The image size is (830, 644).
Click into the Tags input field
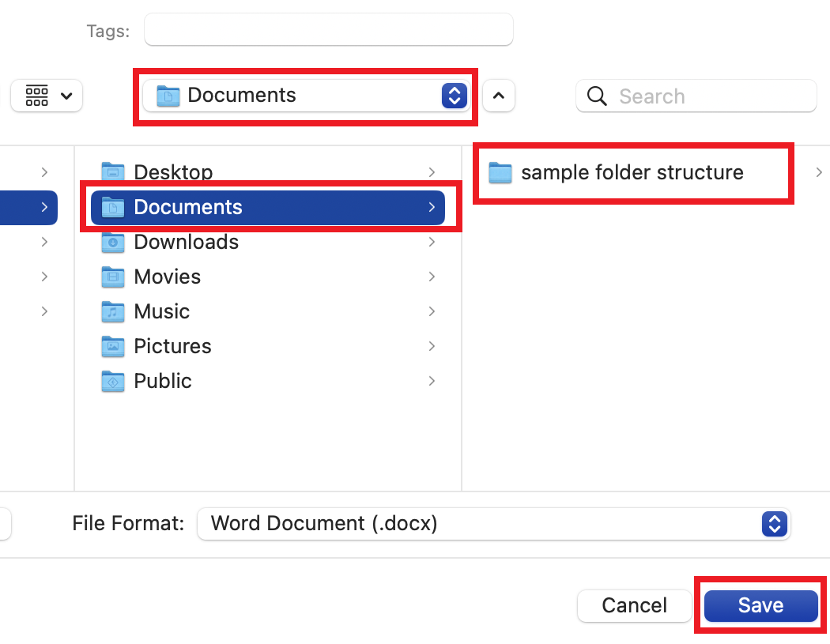(329, 30)
